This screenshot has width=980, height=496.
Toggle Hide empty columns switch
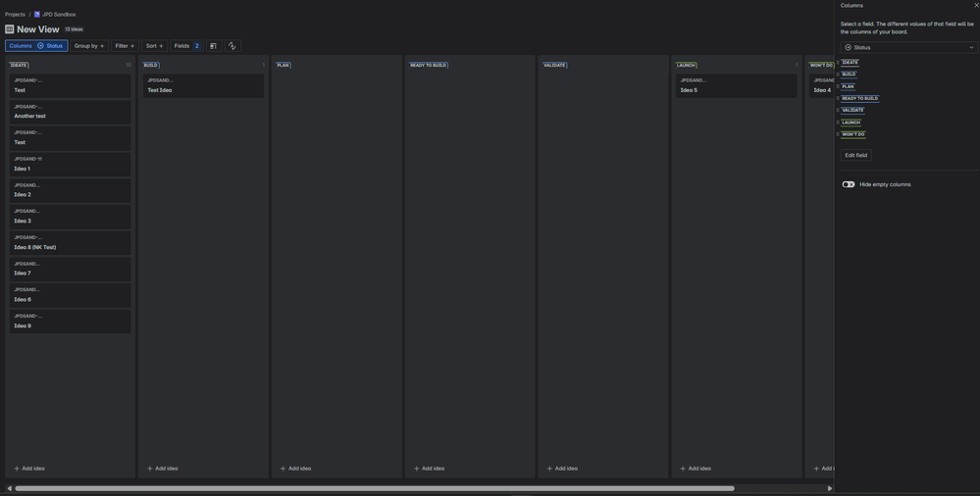[849, 184]
